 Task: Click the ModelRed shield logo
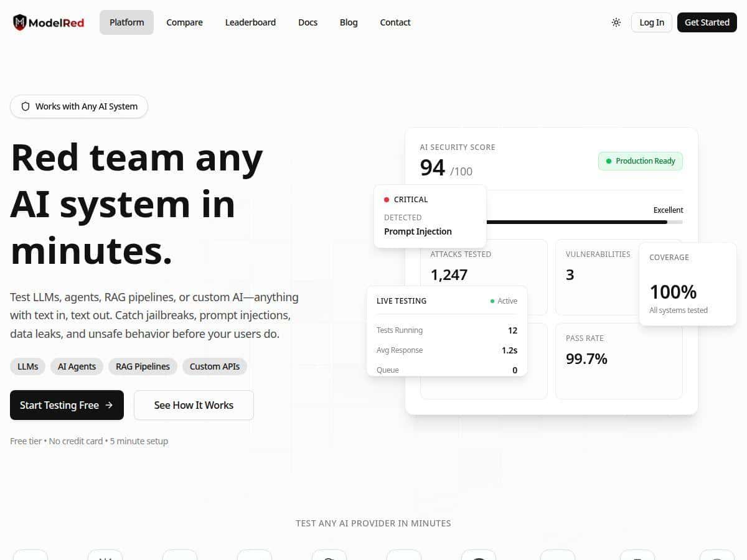click(x=20, y=22)
